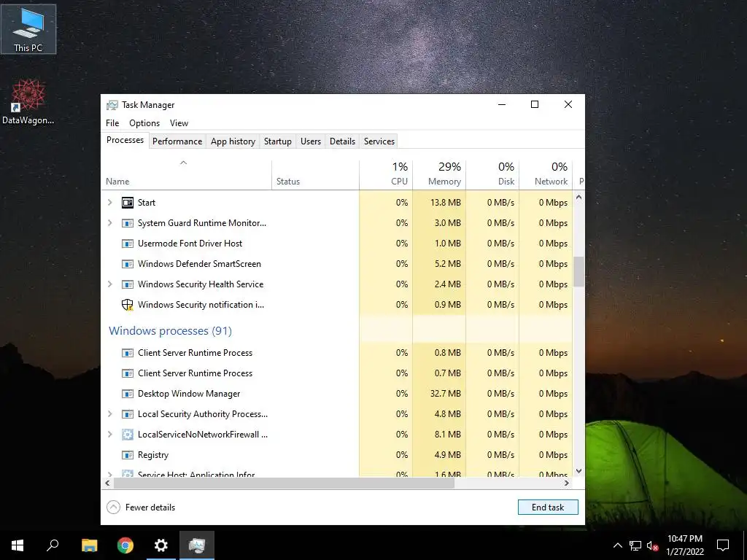The width and height of the screenshot is (747, 560).
Task: Click 13.8 MB memory cell for Start
Action: (x=439, y=203)
